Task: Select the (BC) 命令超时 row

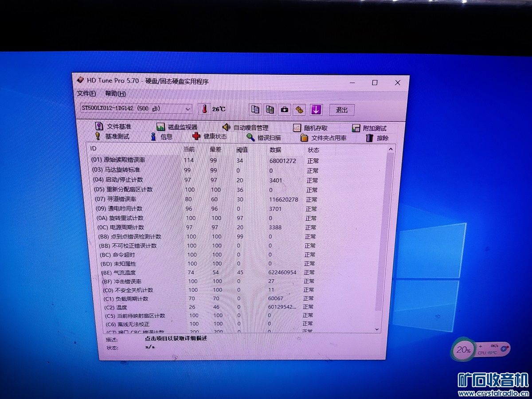Action: 207,254
